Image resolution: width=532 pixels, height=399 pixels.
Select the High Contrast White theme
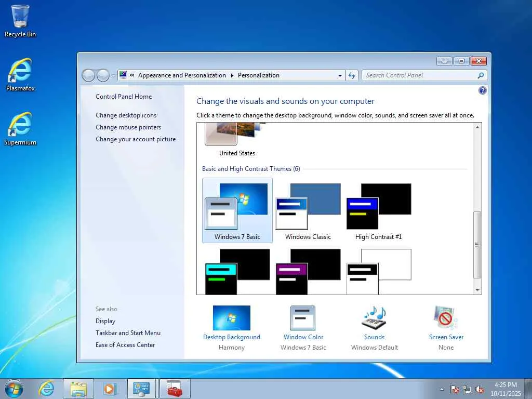378,271
